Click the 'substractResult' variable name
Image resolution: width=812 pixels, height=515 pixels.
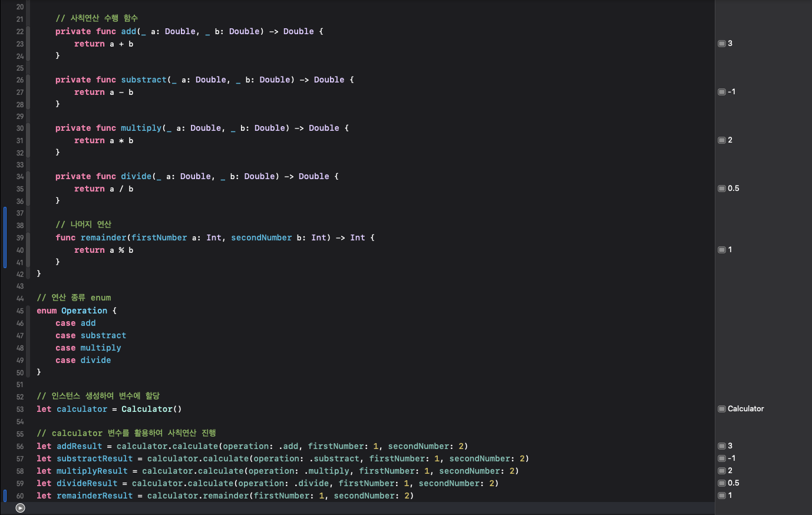(x=95, y=458)
